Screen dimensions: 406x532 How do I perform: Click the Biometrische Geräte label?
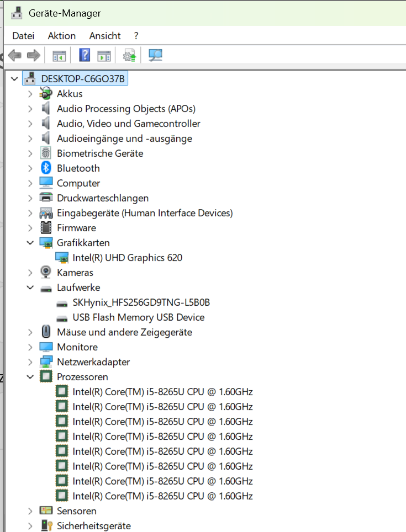pyautogui.click(x=100, y=153)
